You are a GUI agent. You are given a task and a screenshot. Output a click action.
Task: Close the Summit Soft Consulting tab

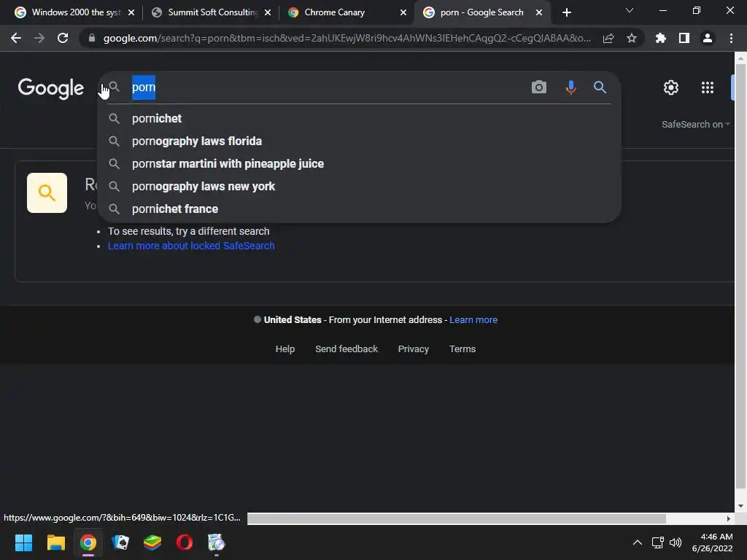(x=268, y=12)
